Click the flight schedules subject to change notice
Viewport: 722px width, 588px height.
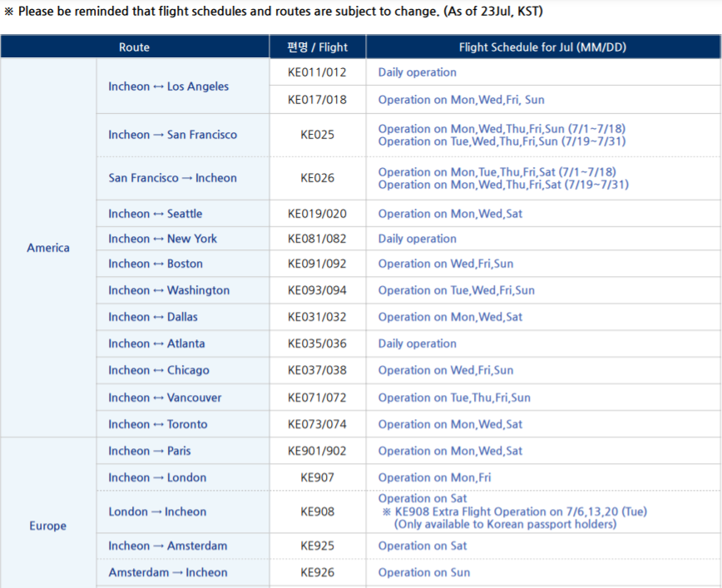273,11
